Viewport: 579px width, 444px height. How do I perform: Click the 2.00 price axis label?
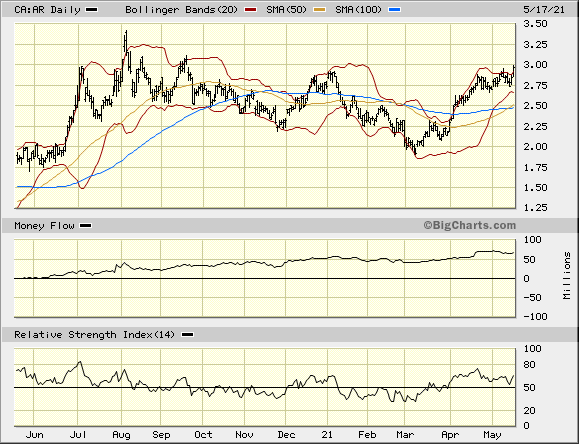(535, 147)
